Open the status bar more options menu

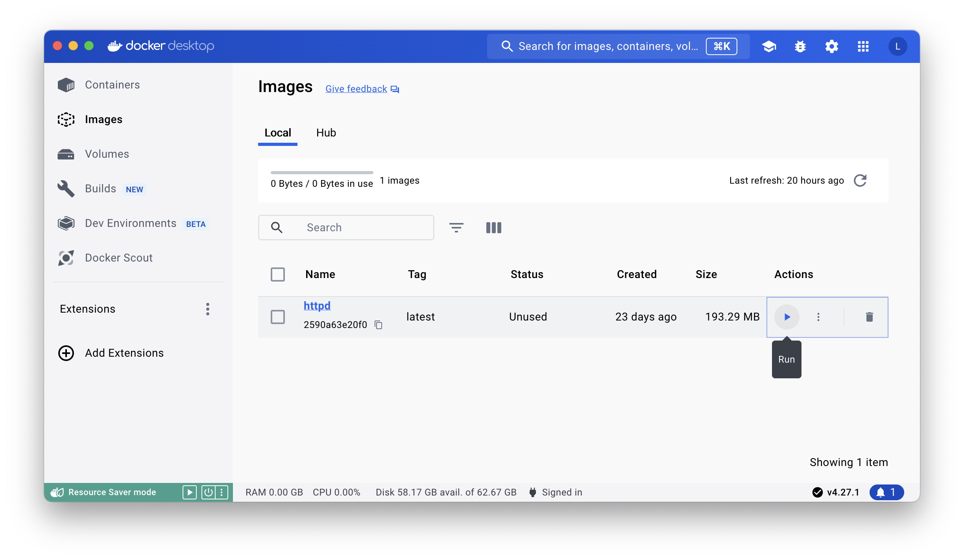[222, 492]
